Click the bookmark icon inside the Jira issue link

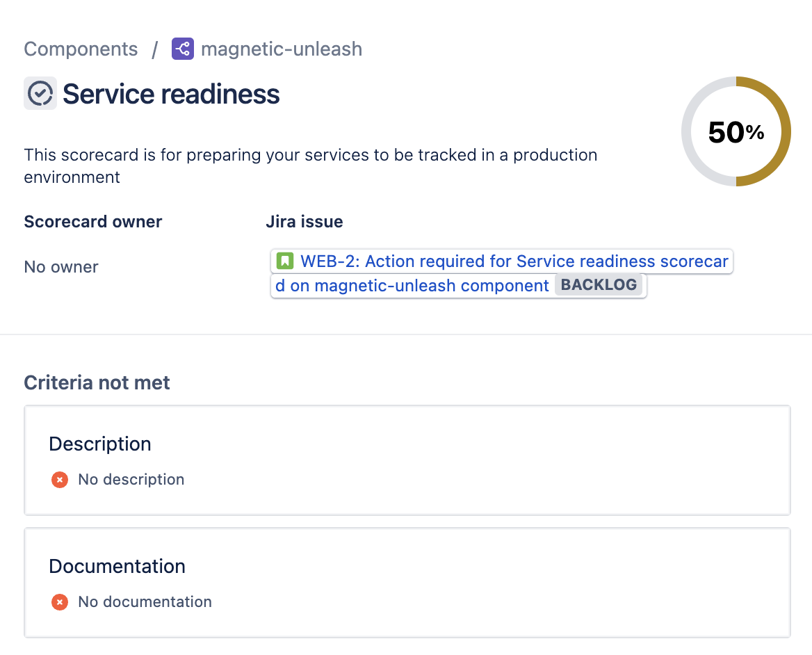[x=284, y=261]
